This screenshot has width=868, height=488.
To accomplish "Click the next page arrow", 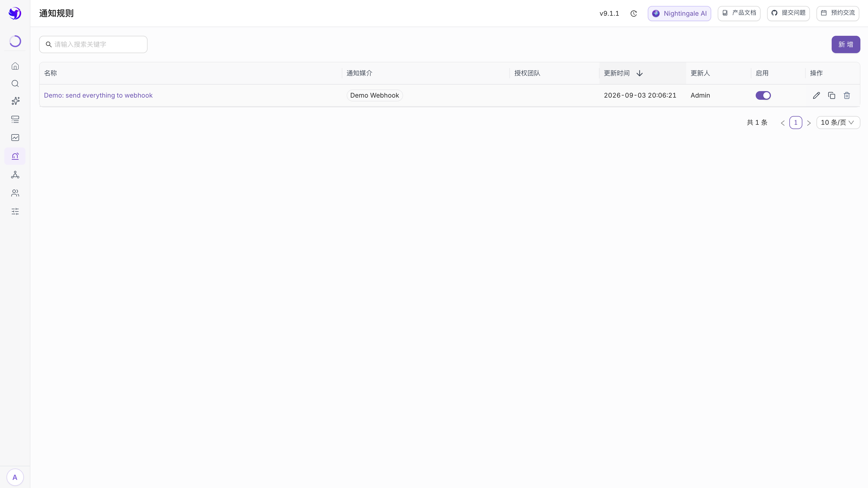I will coord(809,123).
